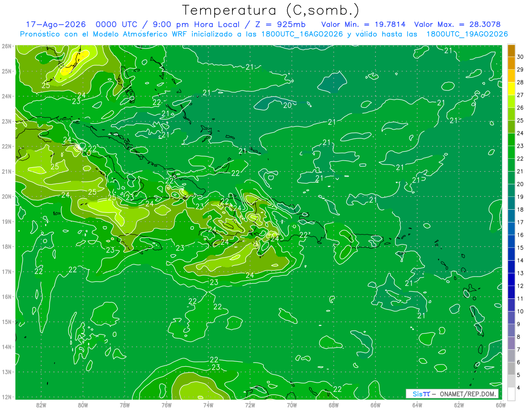Click the '60W' longitude axis label

tap(501, 405)
